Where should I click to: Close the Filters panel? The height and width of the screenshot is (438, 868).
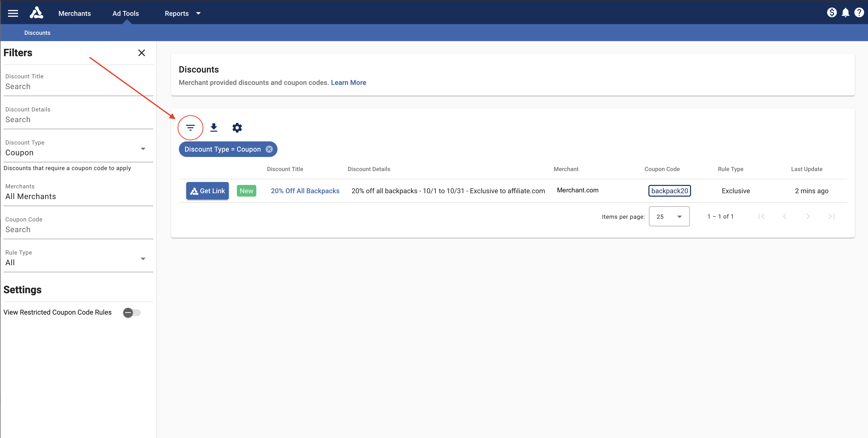(141, 53)
